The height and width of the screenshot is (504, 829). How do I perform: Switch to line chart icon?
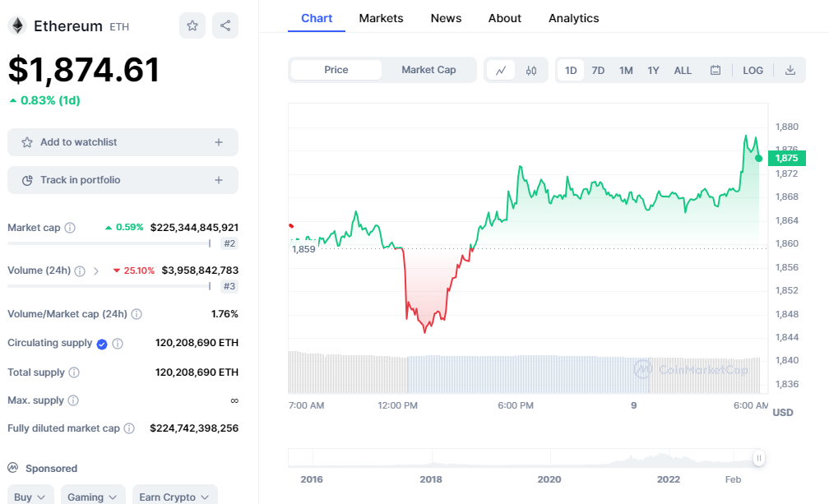[501, 70]
